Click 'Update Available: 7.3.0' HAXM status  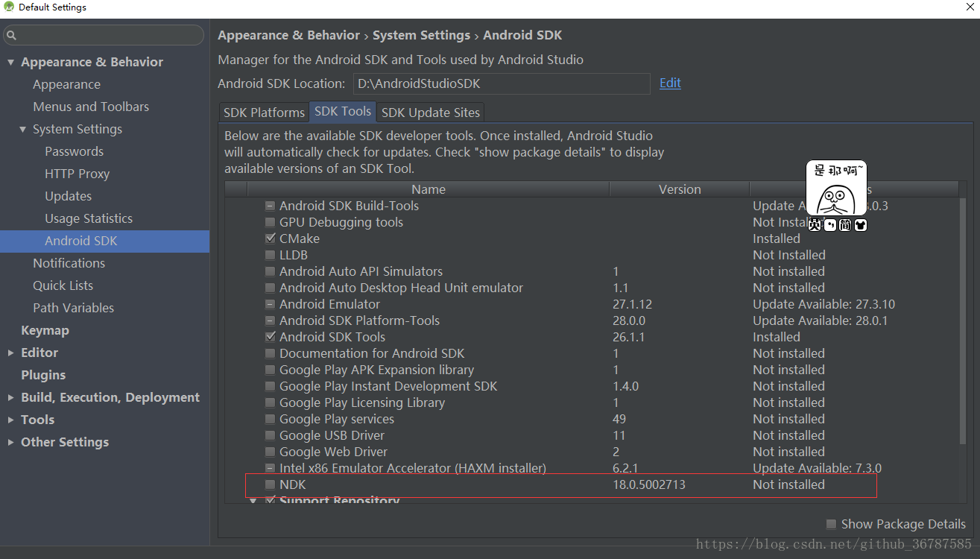click(x=817, y=468)
